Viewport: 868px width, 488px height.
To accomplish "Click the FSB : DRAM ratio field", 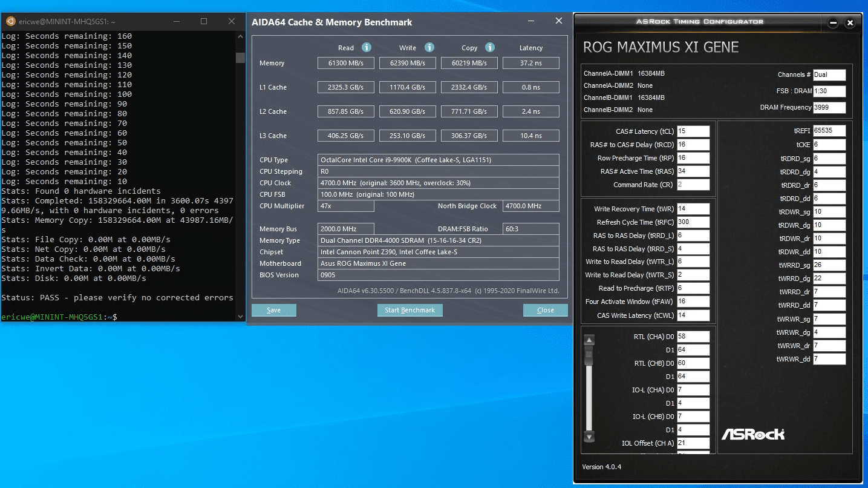I will (829, 91).
